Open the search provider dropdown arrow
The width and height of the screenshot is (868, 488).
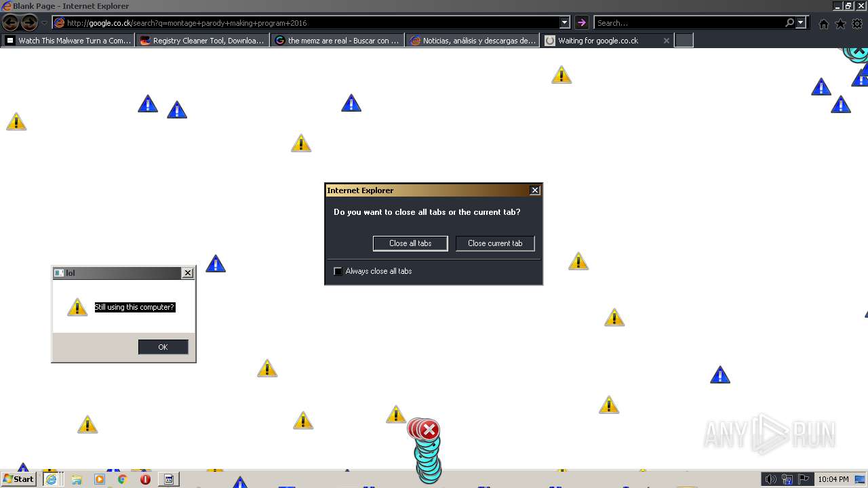(x=801, y=23)
